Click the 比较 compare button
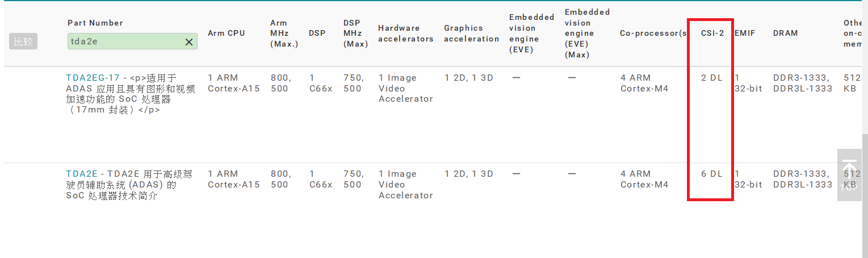The image size is (868, 258). coord(23,41)
